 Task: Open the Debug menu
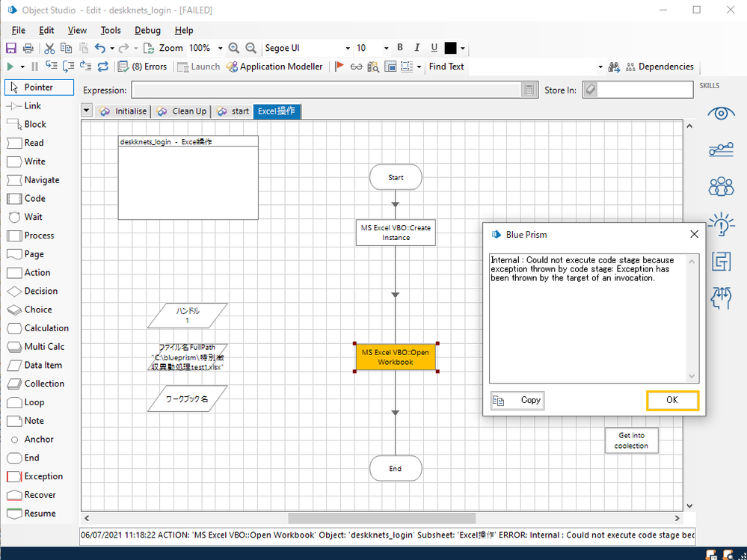click(148, 31)
